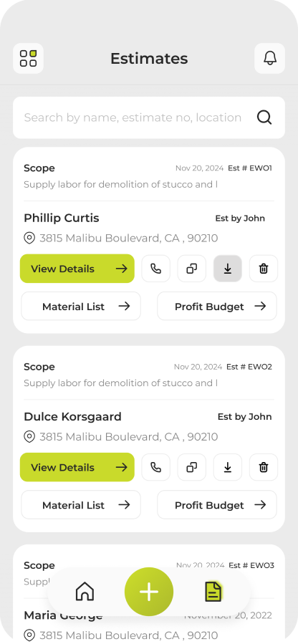The image size is (298, 644).
Task: Download Phillip Curtis estimate
Action: 228,269
